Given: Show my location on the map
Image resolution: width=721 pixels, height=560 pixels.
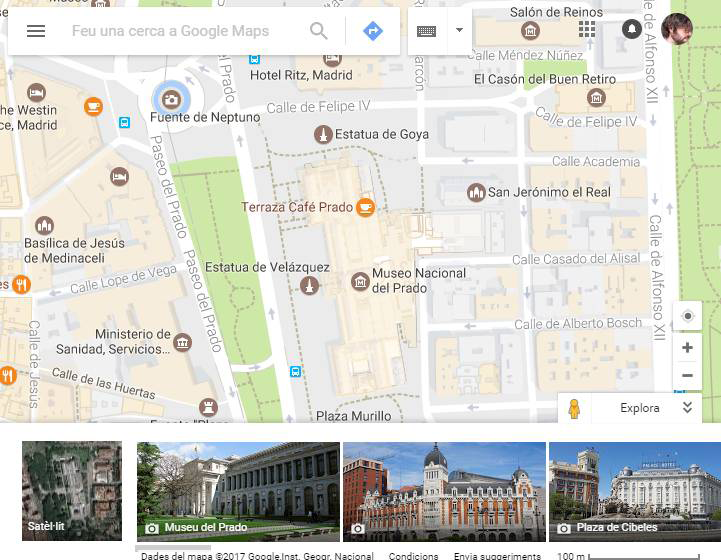Looking at the screenshot, I should point(687,316).
